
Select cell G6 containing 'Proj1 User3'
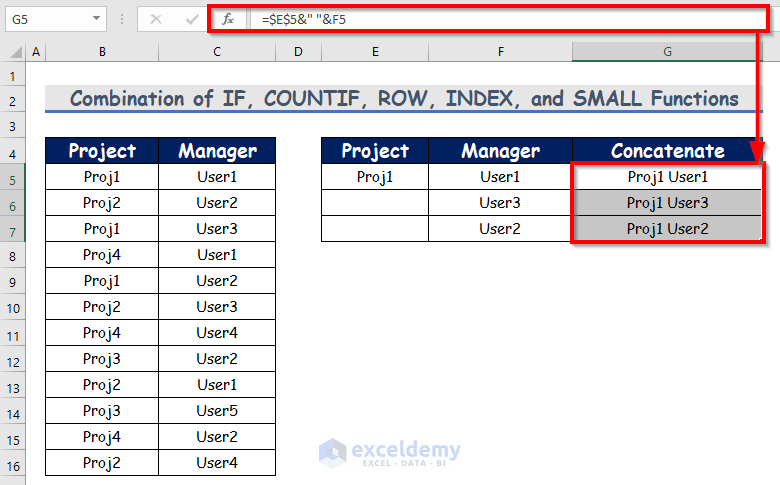pyautogui.click(x=667, y=202)
